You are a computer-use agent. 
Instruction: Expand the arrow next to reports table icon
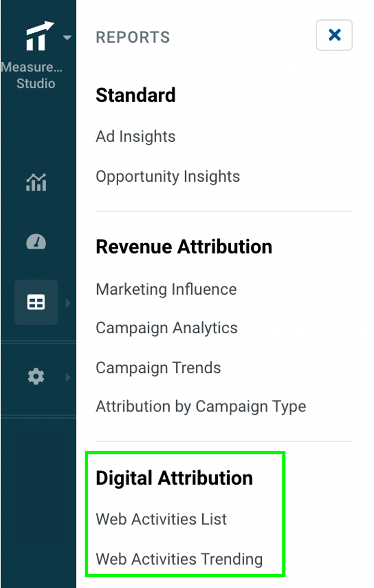coord(68,303)
